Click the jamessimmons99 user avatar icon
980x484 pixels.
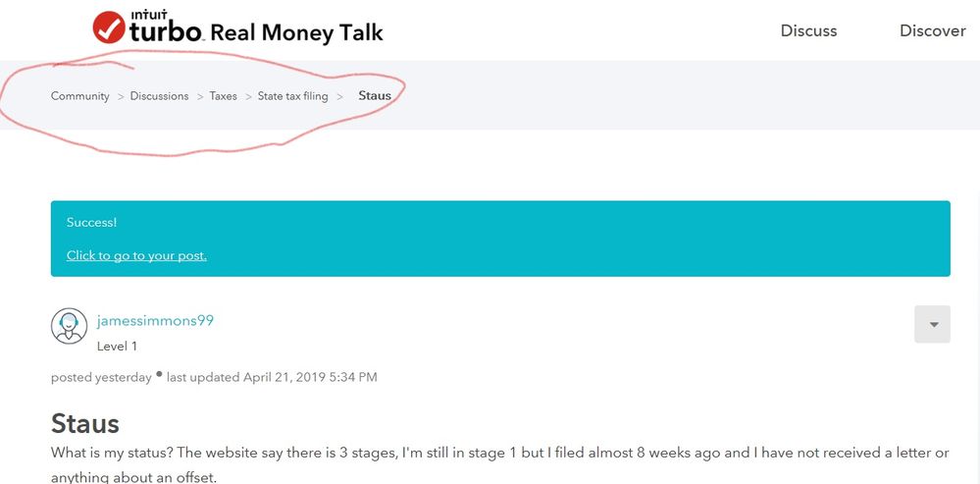[69, 327]
